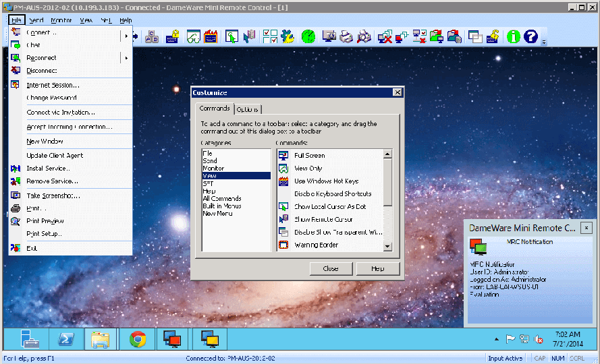
Task: Click the locked keyboard toolbar icon
Action: click(x=173, y=36)
